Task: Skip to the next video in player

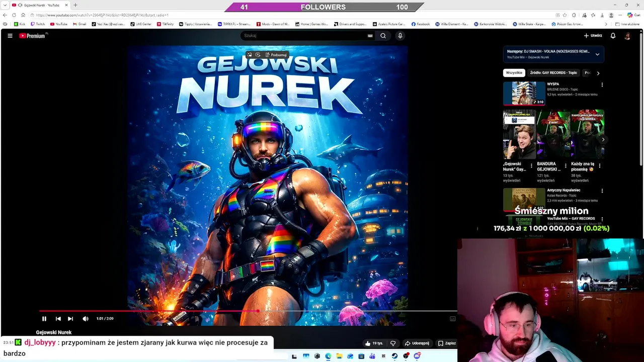Action: [70, 319]
